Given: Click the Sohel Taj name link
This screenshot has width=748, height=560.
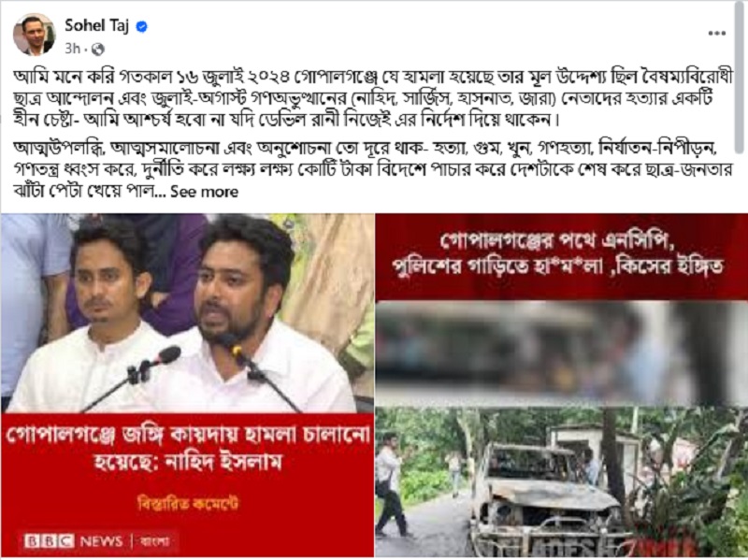Looking at the screenshot, I should click(97, 26).
